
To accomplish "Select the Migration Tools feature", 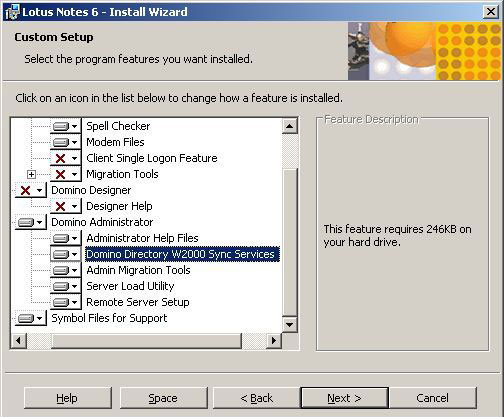I will [x=122, y=174].
